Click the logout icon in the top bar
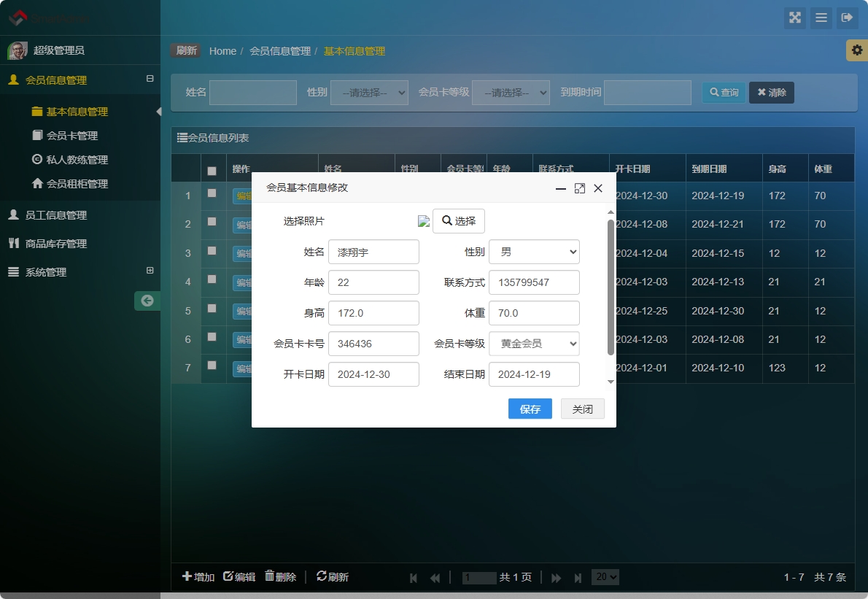This screenshot has height=599, width=868. (x=848, y=18)
